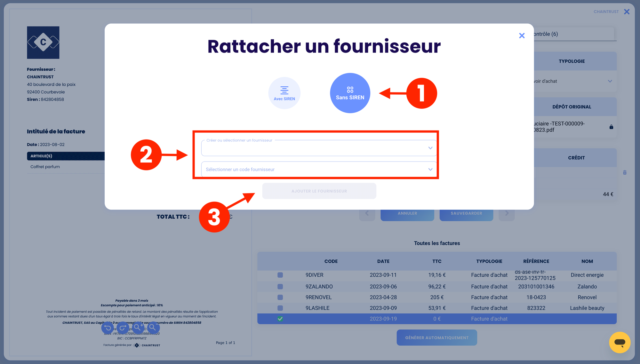
Task: Open the Créer ou sélectionner un fournisseur dropdown
Action: [319, 148]
